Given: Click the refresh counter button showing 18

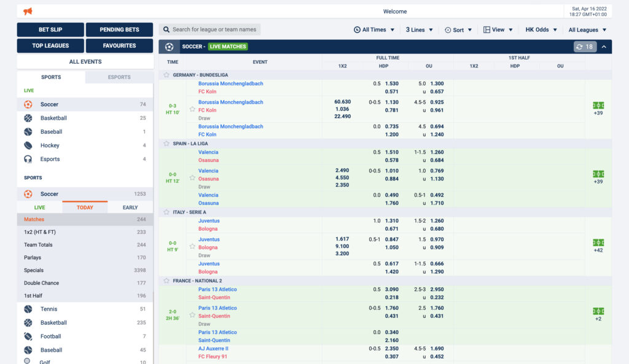Looking at the screenshot, I should click(x=584, y=47).
